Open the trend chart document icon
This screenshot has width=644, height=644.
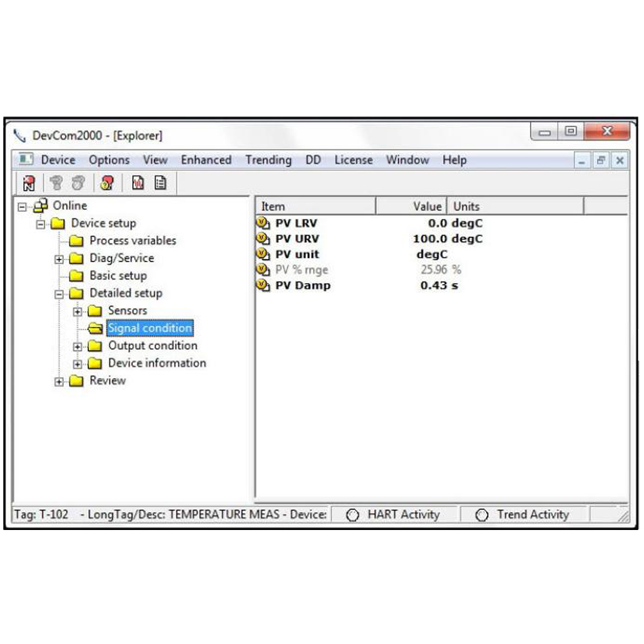(138, 183)
